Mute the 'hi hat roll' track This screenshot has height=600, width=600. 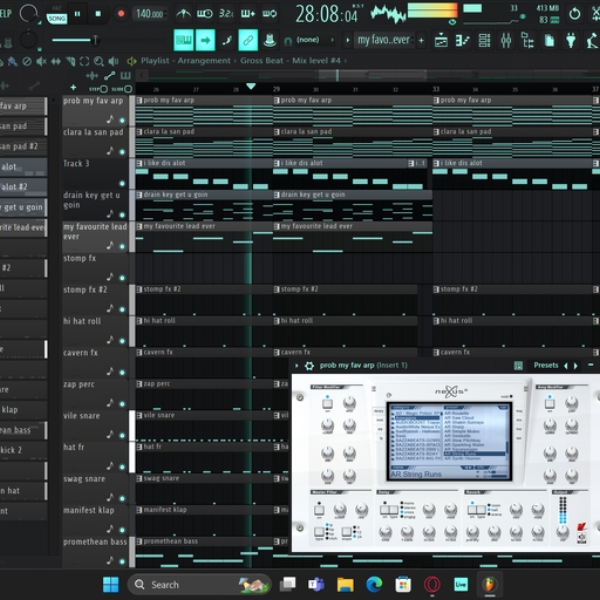pyautogui.click(x=122, y=341)
